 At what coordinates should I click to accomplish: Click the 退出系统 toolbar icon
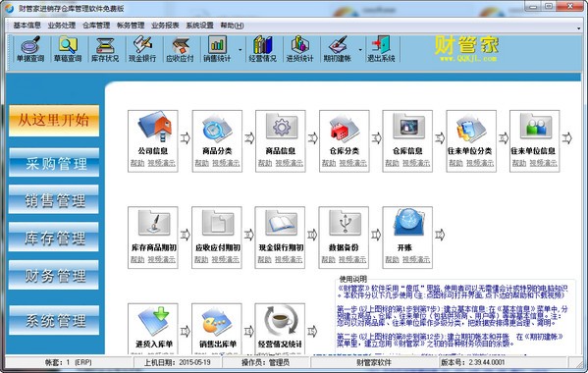point(381,49)
